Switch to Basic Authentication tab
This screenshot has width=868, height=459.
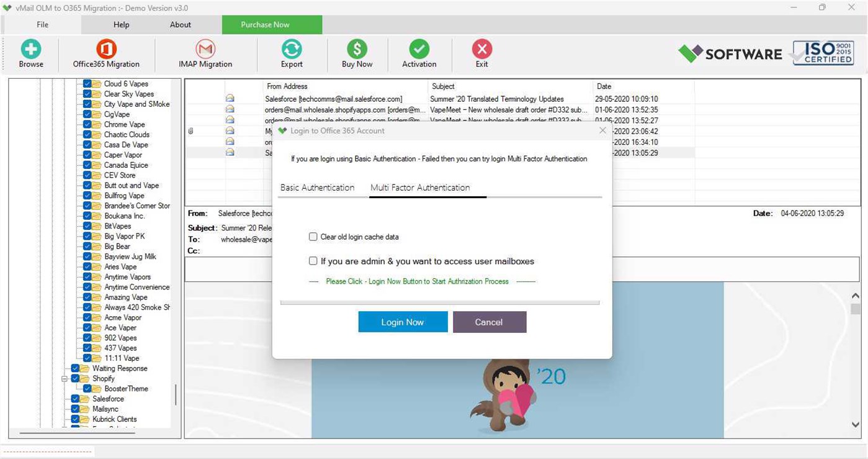click(318, 188)
